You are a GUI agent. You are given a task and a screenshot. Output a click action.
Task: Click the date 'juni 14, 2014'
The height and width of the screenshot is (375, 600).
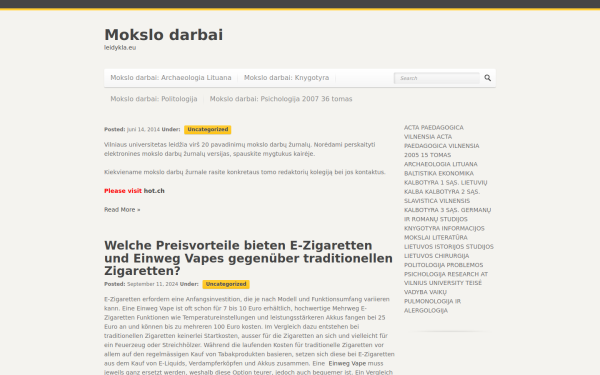point(143,130)
